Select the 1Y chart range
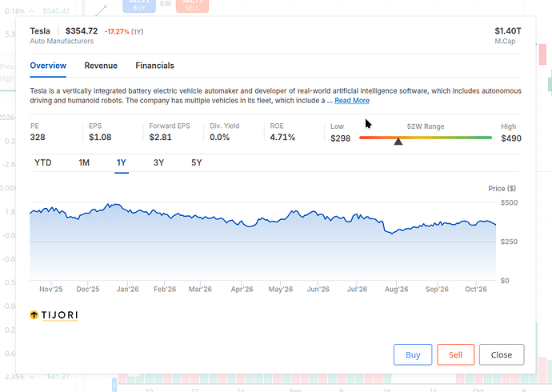 pyautogui.click(x=122, y=162)
